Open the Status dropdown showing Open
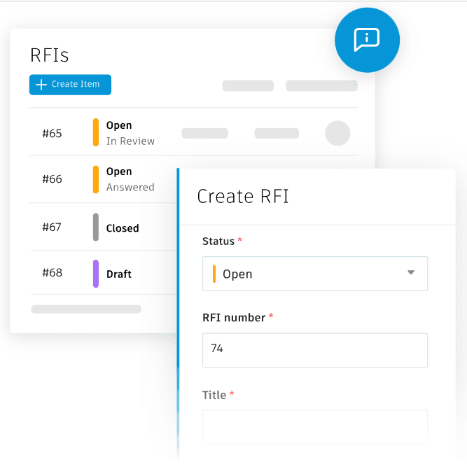The image size is (467, 476). [x=315, y=274]
